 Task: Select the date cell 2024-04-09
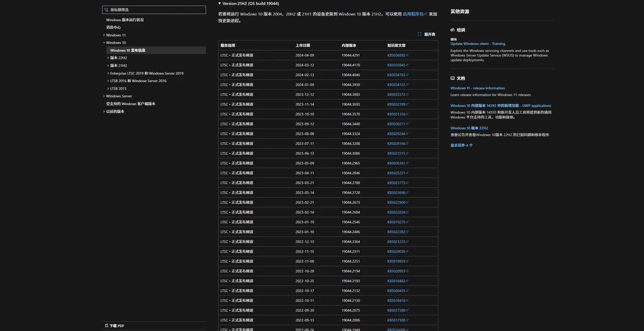(x=304, y=55)
